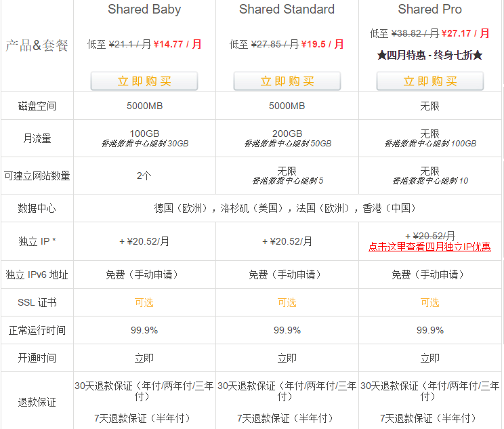Click the Shared Baby plan heading
This screenshot has width=504, height=429.
point(144,9)
